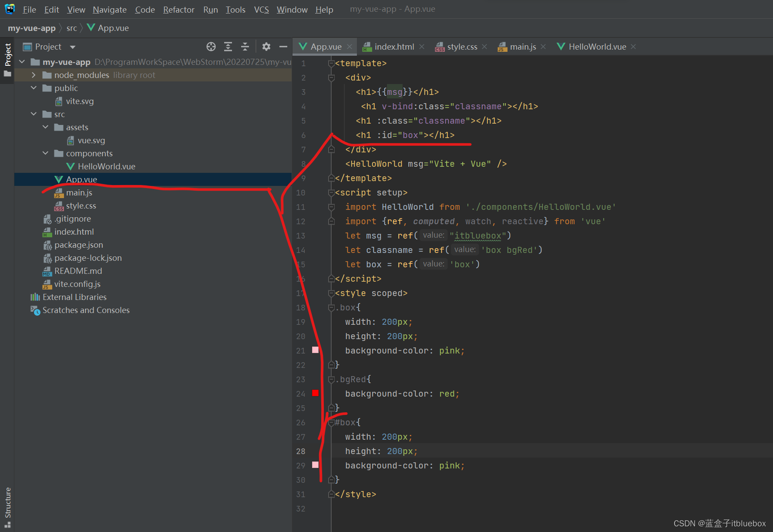
Task: Close the style.css tab
Action: point(484,47)
